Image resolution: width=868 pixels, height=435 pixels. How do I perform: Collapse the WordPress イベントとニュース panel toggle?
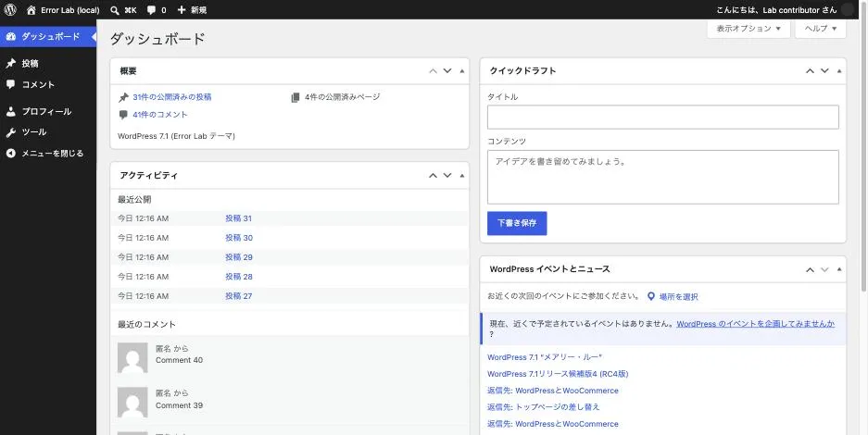(x=839, y=269)
